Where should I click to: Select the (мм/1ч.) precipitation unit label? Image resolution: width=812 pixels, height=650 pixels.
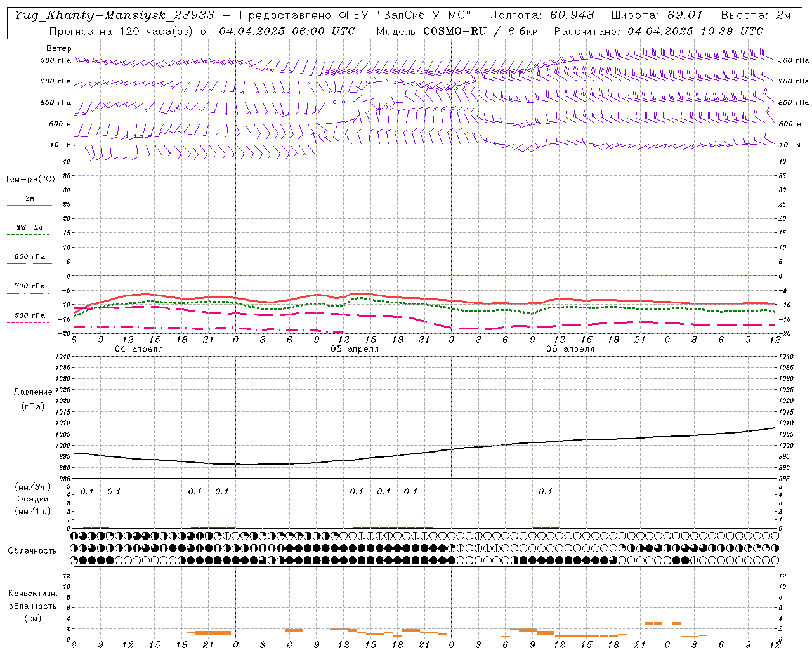pos(33,511)
